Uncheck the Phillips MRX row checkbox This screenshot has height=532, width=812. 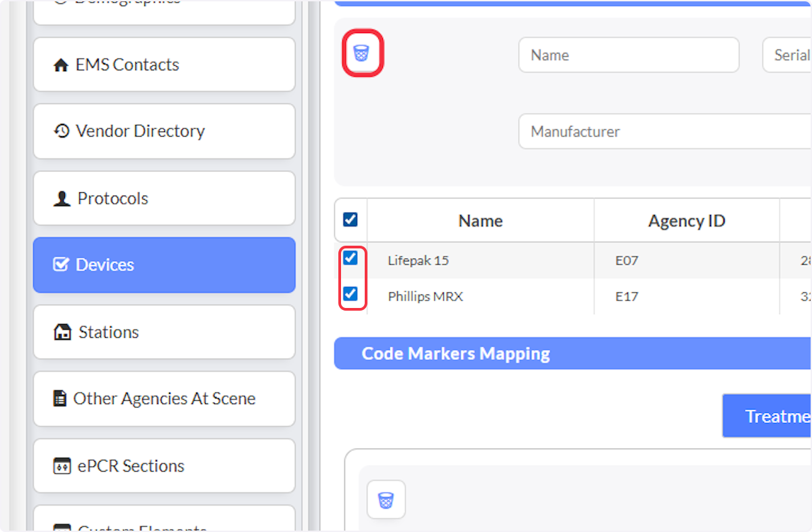[x=351, y=294]
